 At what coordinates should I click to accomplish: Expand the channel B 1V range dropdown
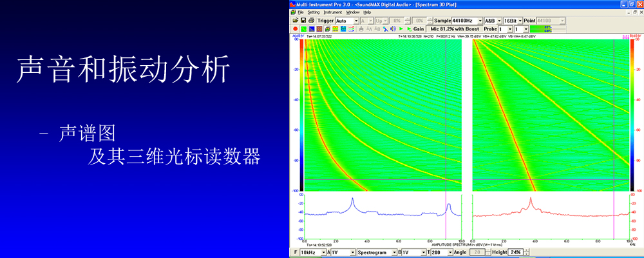[x=424, y=252]
